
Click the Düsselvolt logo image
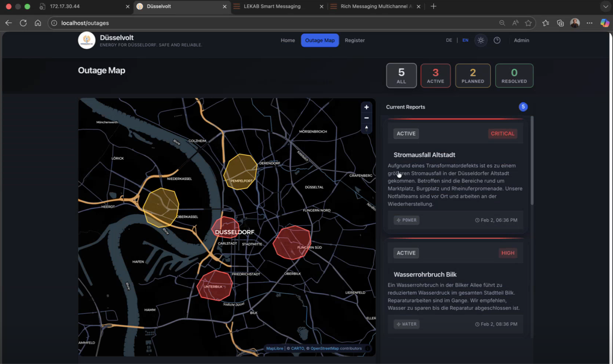click(87, 40)
